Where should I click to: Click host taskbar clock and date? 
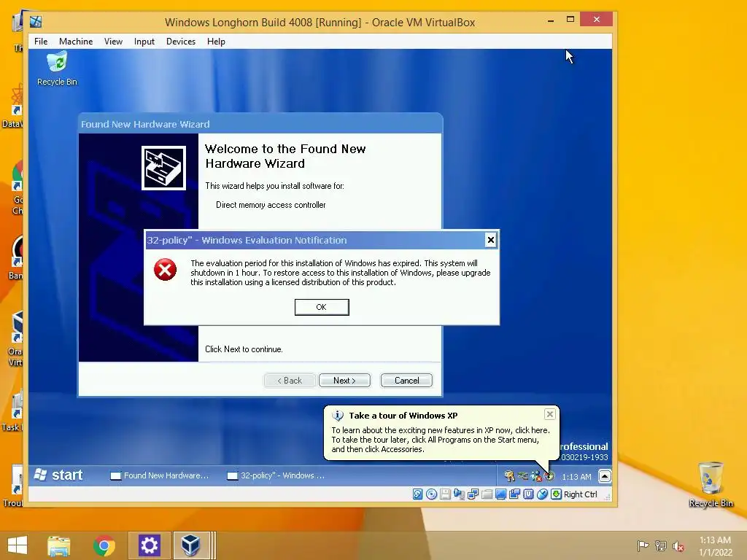715,545
